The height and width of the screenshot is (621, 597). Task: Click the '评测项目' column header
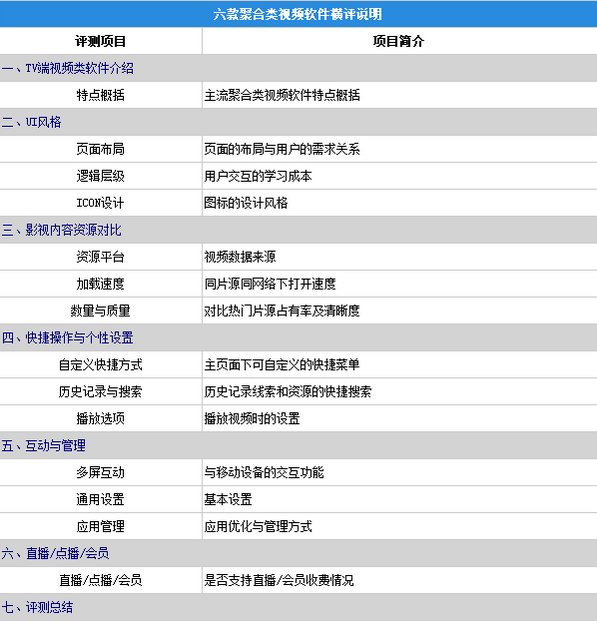tap(101, 41)
